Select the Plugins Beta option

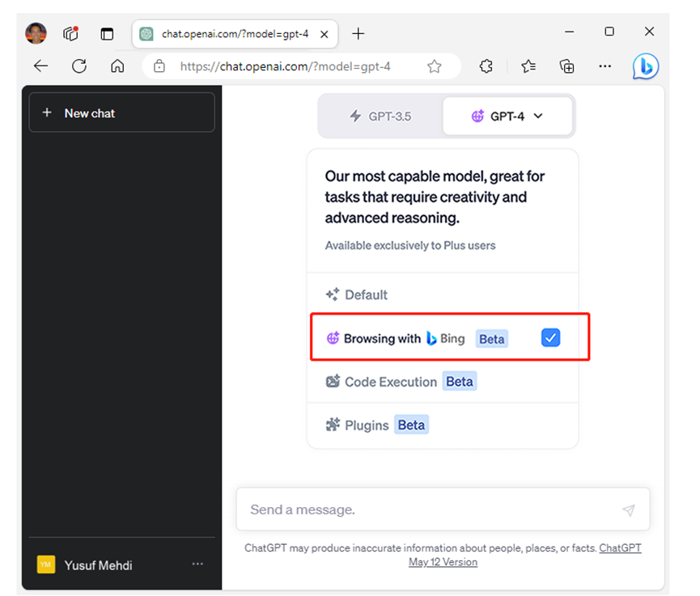(x=443, y=425)
